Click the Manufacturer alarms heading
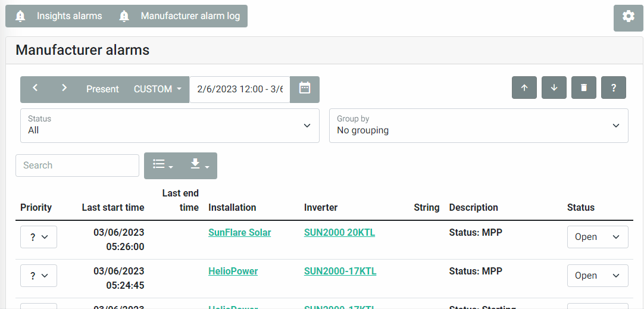The height and width of the screenshot is (309, 644). 83,50
